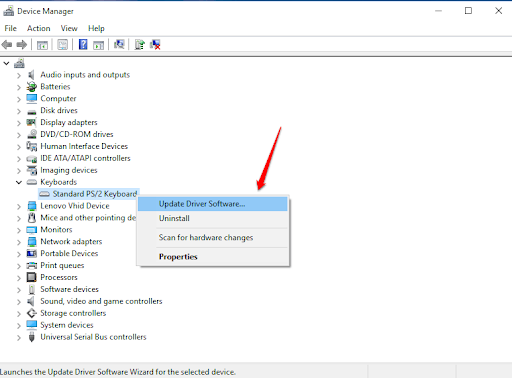Expand Audio inputs and outputs
Screen dimensions: 512x378
(x=19, y=75)
